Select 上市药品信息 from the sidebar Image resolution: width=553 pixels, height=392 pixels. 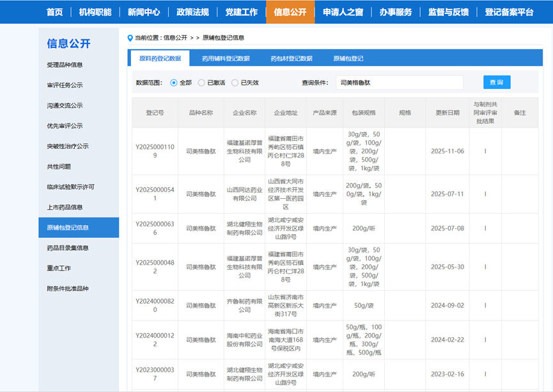(x=65, y=207)
